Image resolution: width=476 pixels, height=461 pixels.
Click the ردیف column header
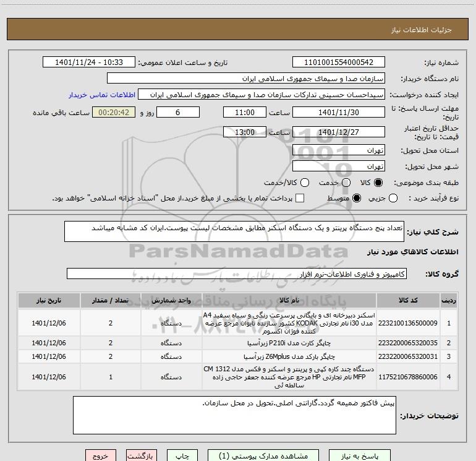[449, 300]
